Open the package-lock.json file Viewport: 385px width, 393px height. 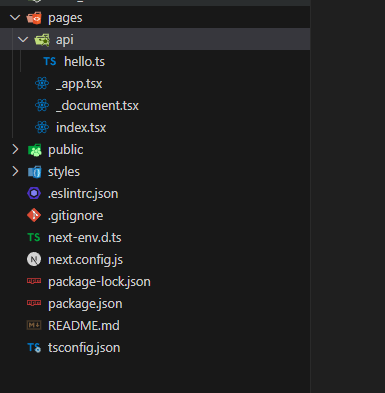point(99,282)
